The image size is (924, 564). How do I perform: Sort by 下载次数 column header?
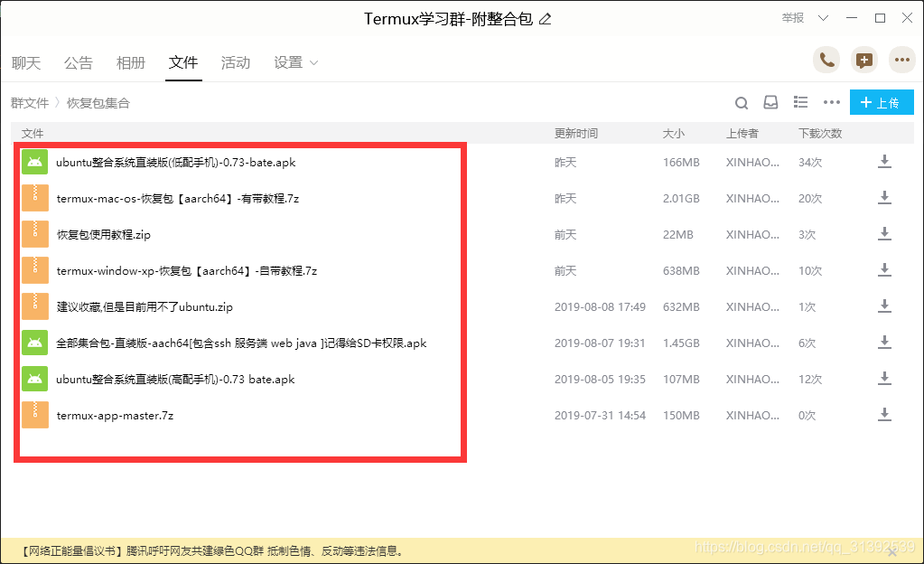[x=820, y=134]
